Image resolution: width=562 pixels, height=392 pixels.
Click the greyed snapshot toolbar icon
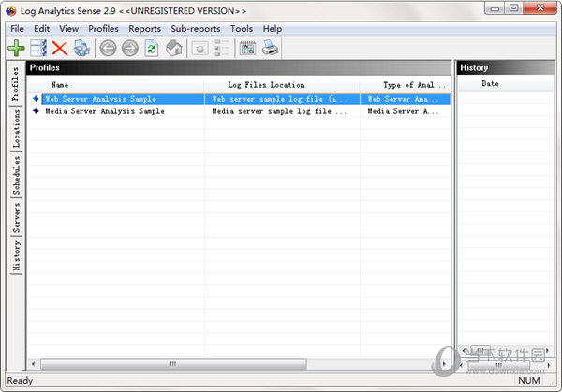pos(200,49)
